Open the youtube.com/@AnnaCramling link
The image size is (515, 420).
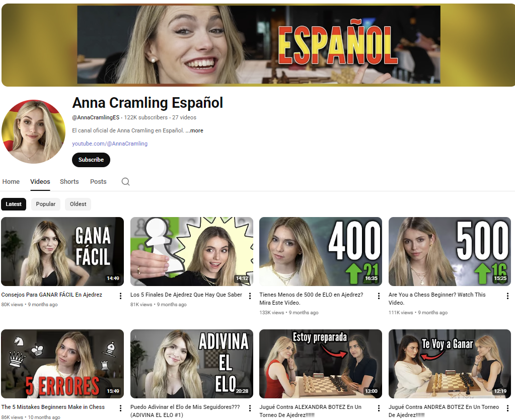point(109,144)
